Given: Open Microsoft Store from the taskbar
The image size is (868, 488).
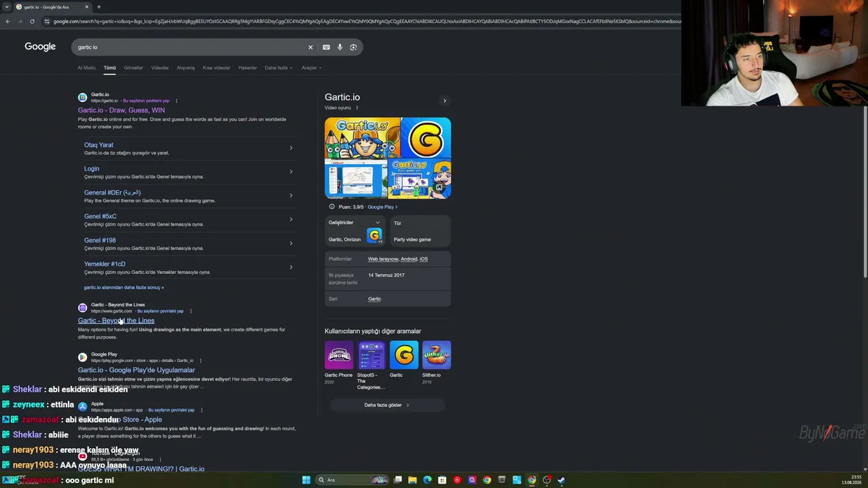Looking at the screenshot, I should pos(442,480).
